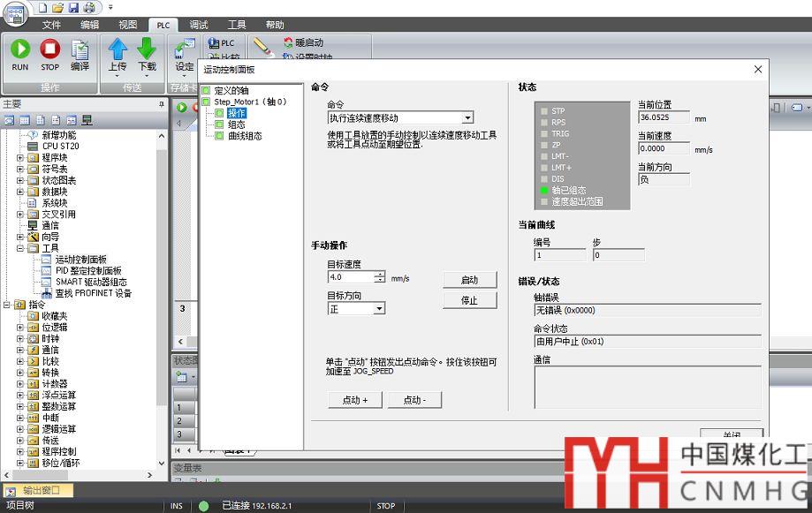Click the 上传 upload arrow icon
This screenshot has height=513, width=812.
pos(118,49)
